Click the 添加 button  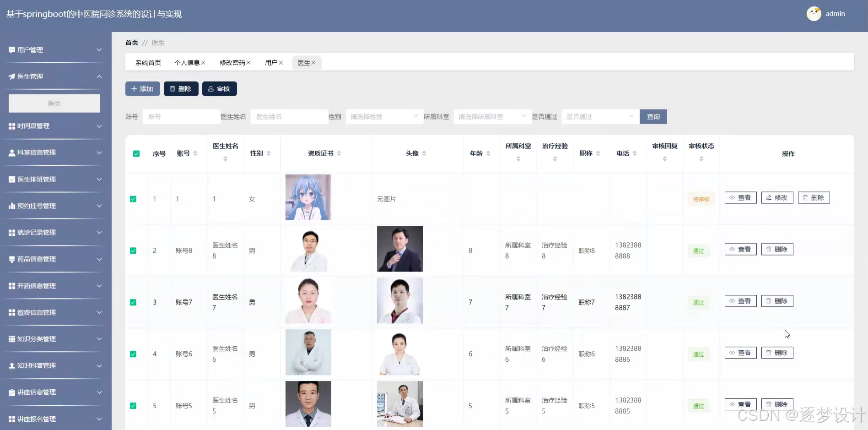click(x=143, y=89)
